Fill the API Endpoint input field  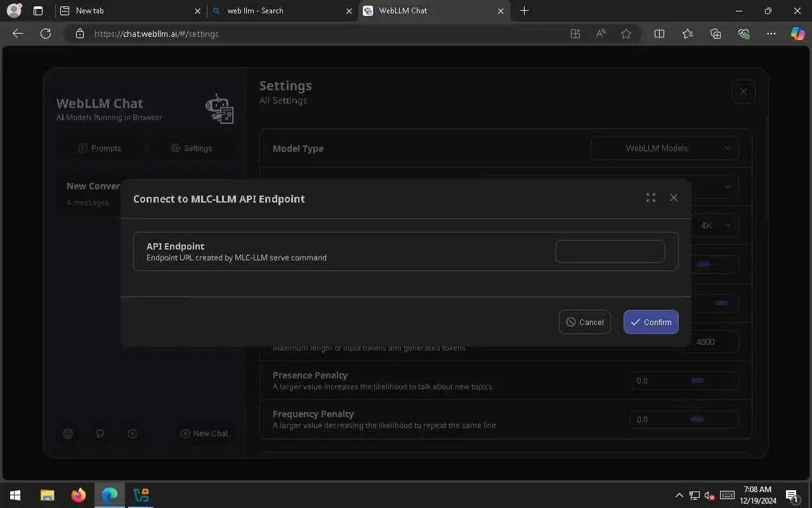pos(610,251)
